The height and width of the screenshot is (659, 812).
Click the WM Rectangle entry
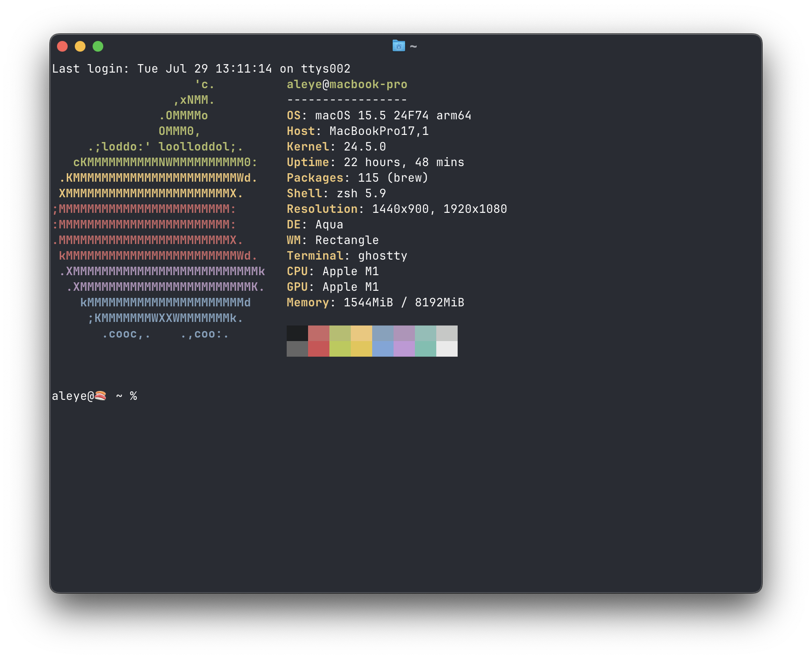pyautogui.click(x=332, y=240)
